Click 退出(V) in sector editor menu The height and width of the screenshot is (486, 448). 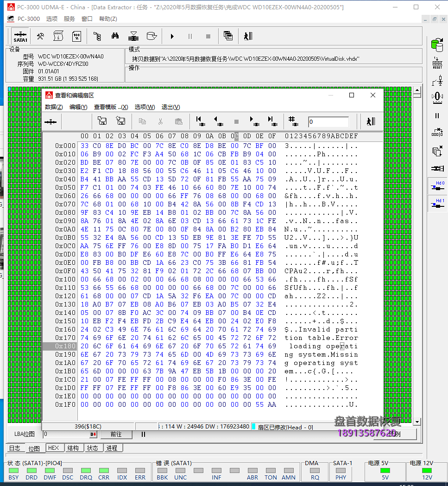(170, 107)
